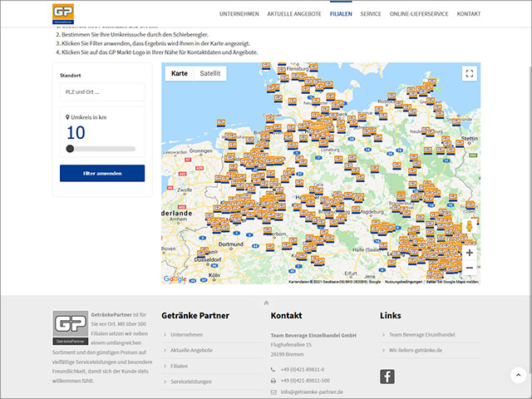Screen dimensions: 532x399
Task: Open footer Filialen link
Action: click(180, 366)
